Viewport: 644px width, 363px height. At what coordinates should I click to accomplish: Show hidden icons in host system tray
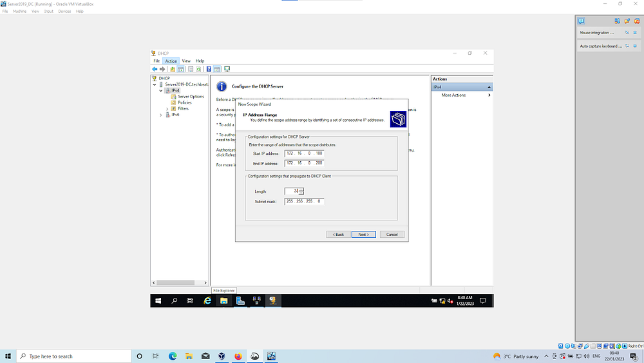(546, 356)
